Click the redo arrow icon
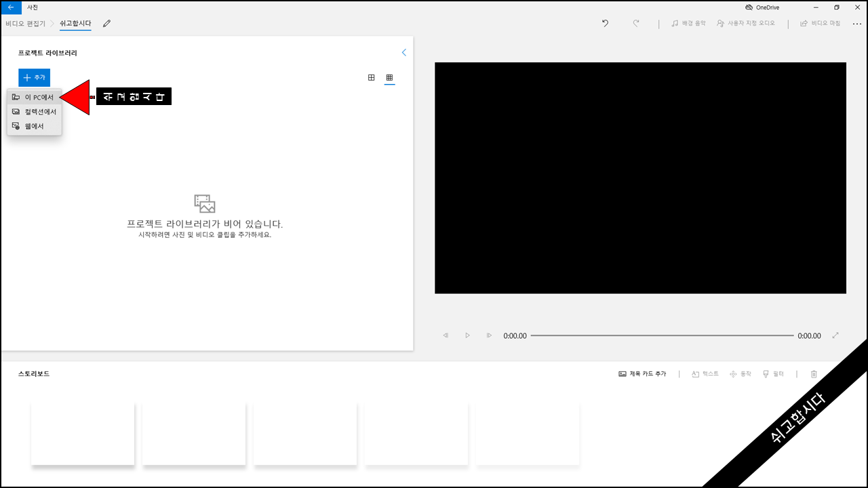 pyautogui.click(x=636, y=23)
